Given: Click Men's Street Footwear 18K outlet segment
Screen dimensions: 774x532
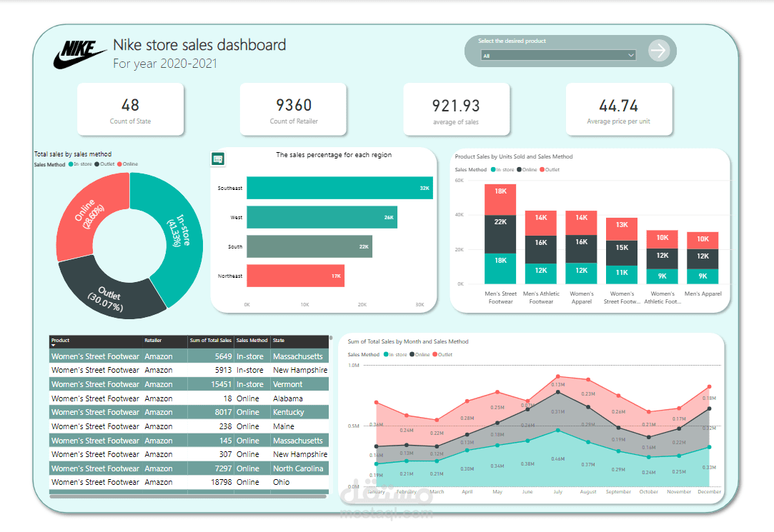Looking at the screenshot, I should pos(500,200).
